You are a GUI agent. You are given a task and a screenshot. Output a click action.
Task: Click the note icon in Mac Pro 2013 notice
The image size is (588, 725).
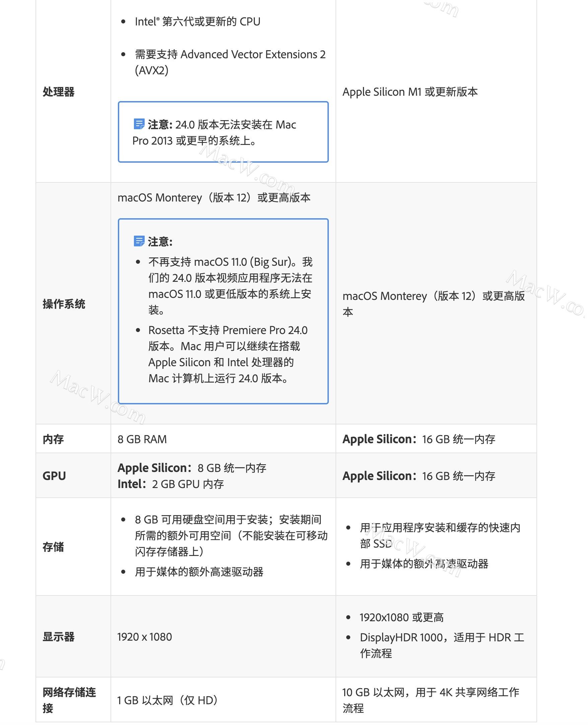139,124
